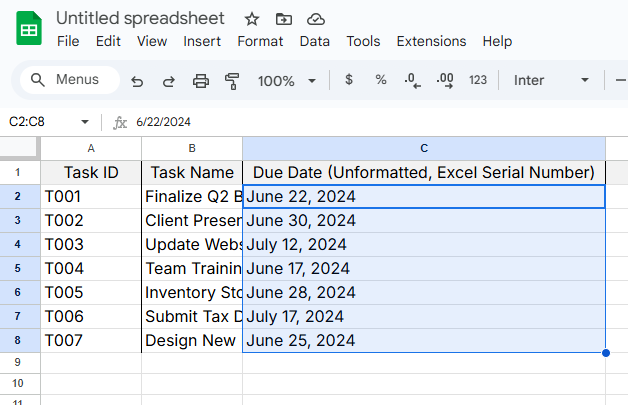Check the cloud document status icon
The height and width of the screenshot is (405, 628).
[316, 19]
